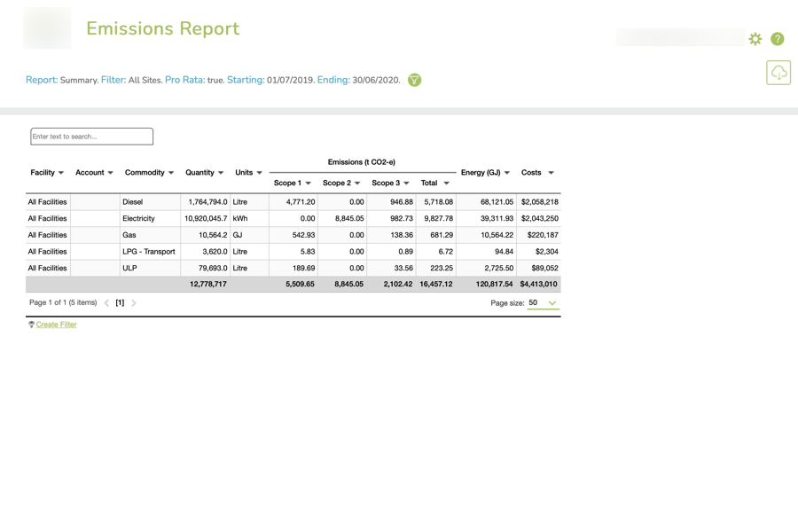Click the funnel icon next to Create Filter

[x=30, y=325]
